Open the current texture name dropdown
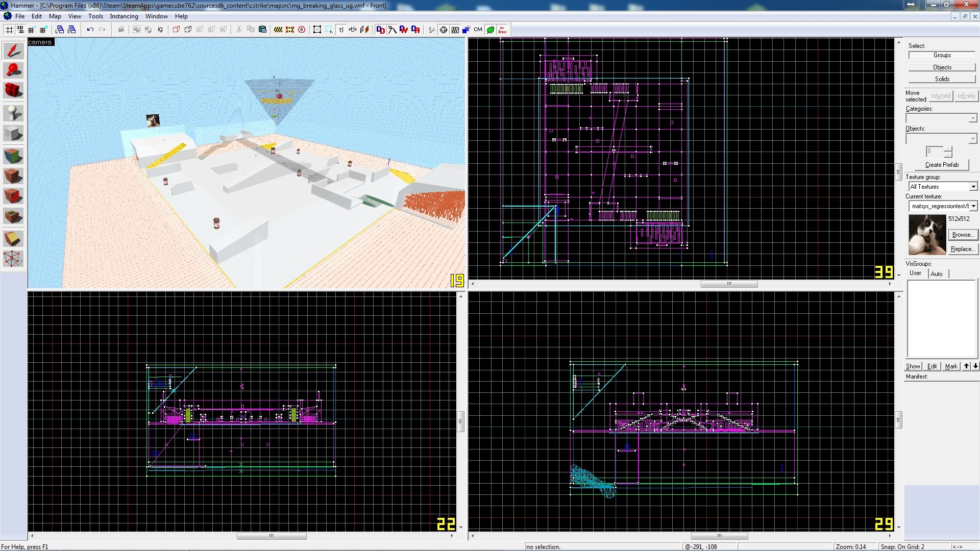The width and height of the screenshot is (980, 551). 974,206
